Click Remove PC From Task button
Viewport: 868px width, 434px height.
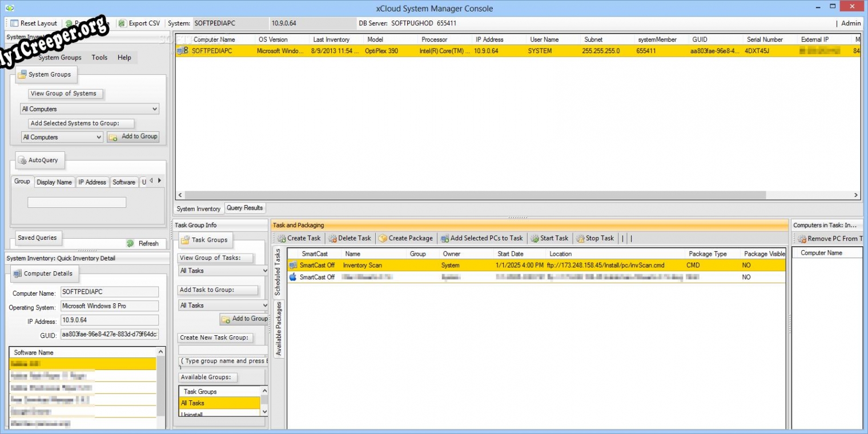click(828, 239)
